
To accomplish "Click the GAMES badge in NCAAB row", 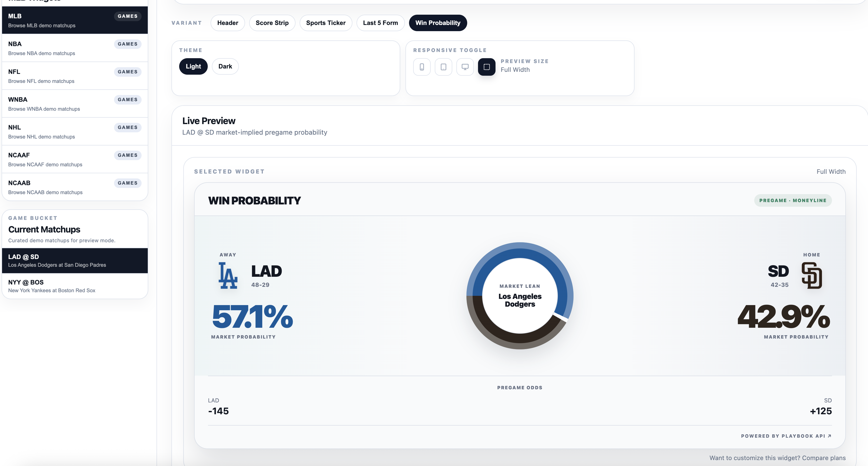I will tap(128, 183).
